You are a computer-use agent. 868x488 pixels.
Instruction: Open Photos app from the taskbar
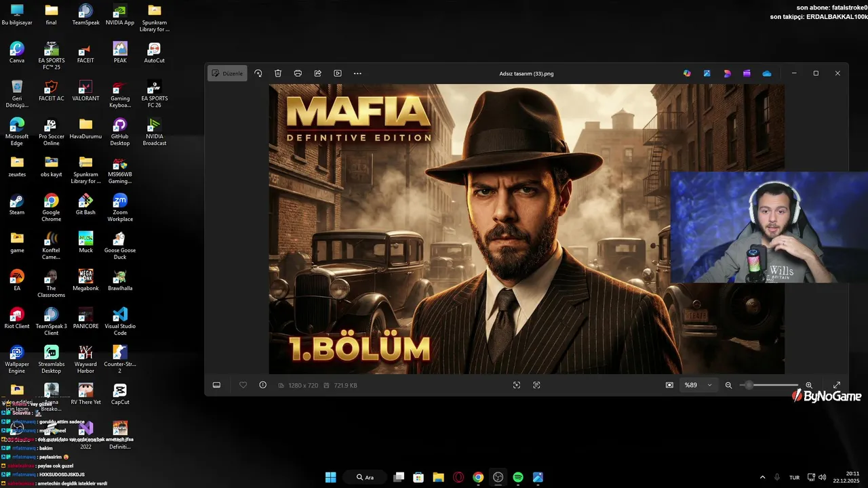[x=538, y=477]
